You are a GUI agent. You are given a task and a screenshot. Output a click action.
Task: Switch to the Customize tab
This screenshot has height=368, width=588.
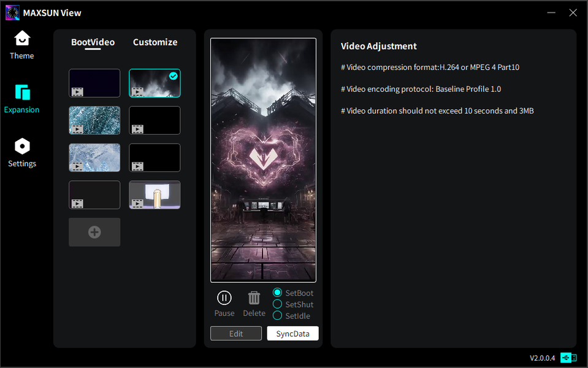click(155, 42)
